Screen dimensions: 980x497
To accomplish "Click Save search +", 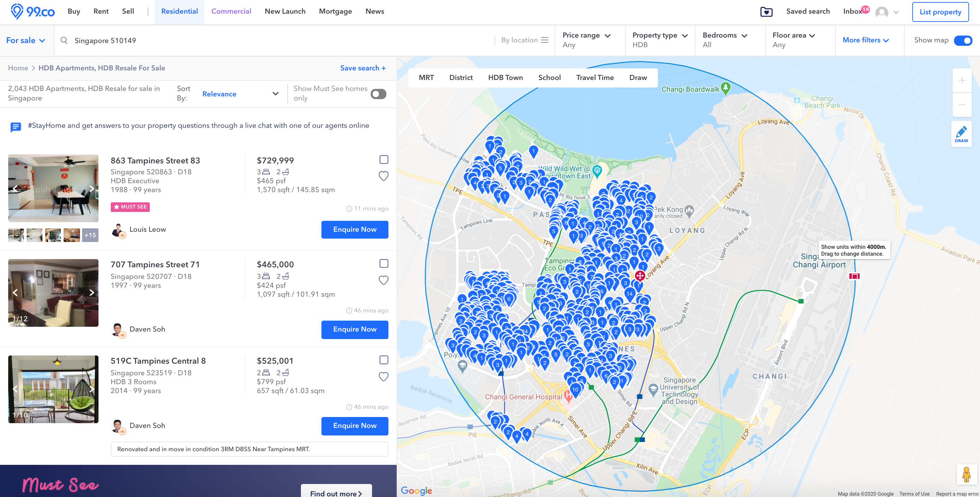I will click(363, 68).
